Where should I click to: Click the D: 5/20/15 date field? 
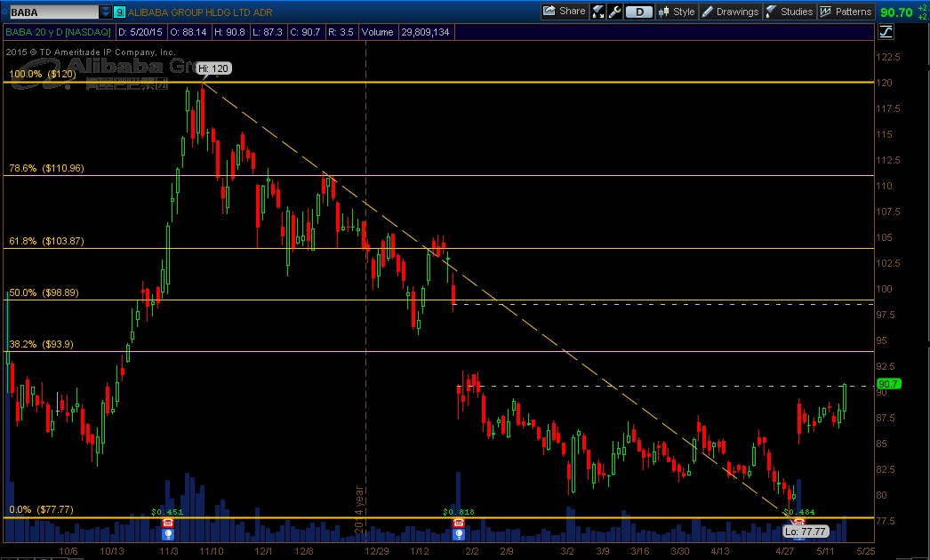[x=140, y=32]
